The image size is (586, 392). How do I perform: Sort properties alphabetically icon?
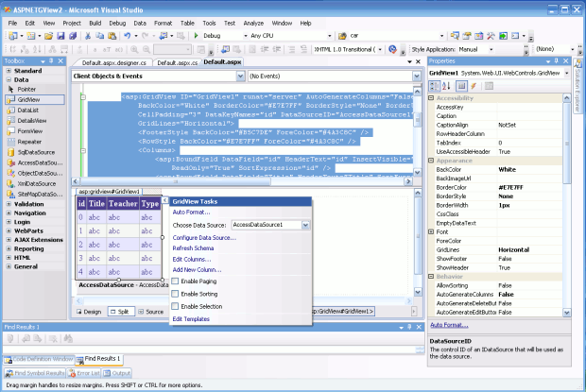(x=446, y=86)
